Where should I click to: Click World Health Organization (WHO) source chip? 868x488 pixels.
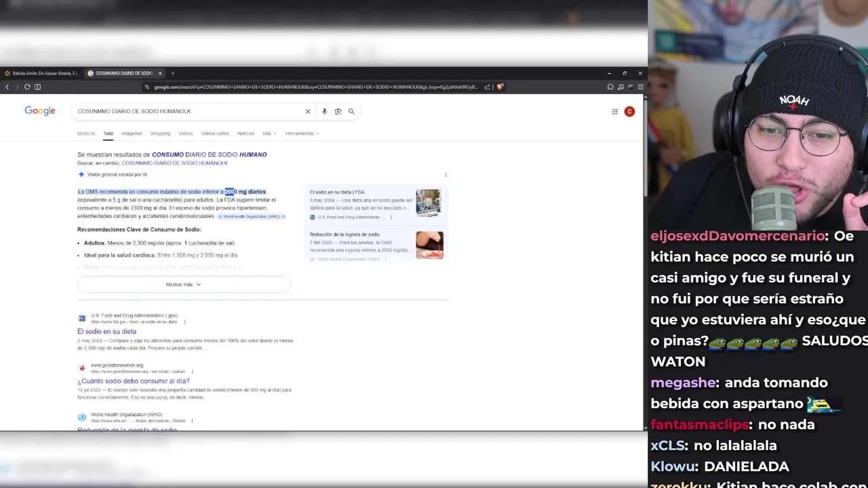251,216
